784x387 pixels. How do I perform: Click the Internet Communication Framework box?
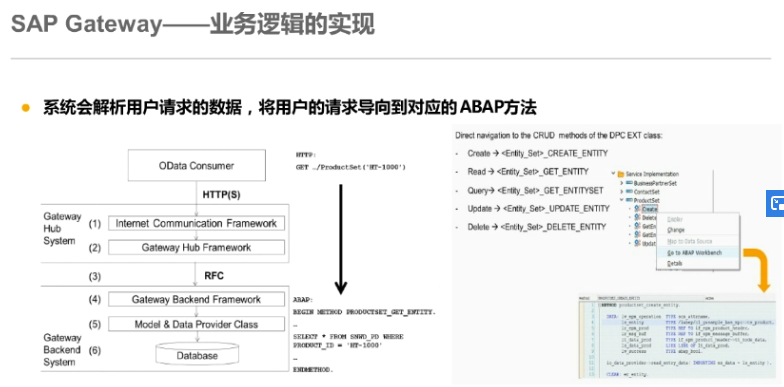coord(196,224)
